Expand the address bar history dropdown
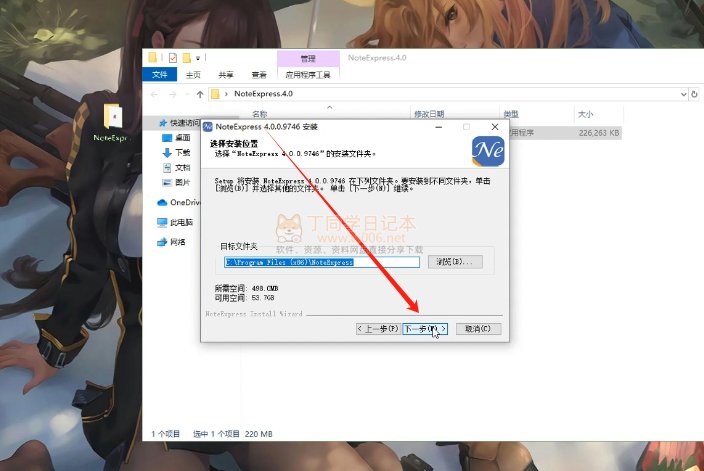The image size is (704, 471). [683, 94]
